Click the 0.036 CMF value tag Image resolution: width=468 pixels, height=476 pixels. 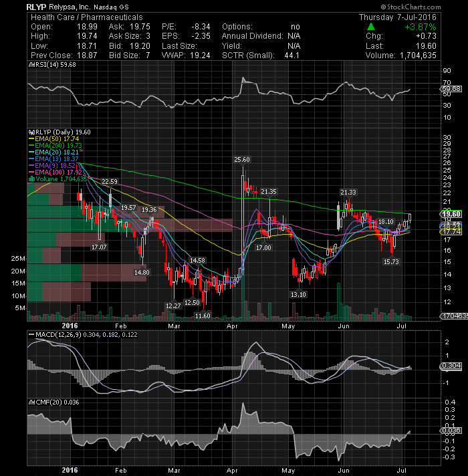[x=451, y=431]
